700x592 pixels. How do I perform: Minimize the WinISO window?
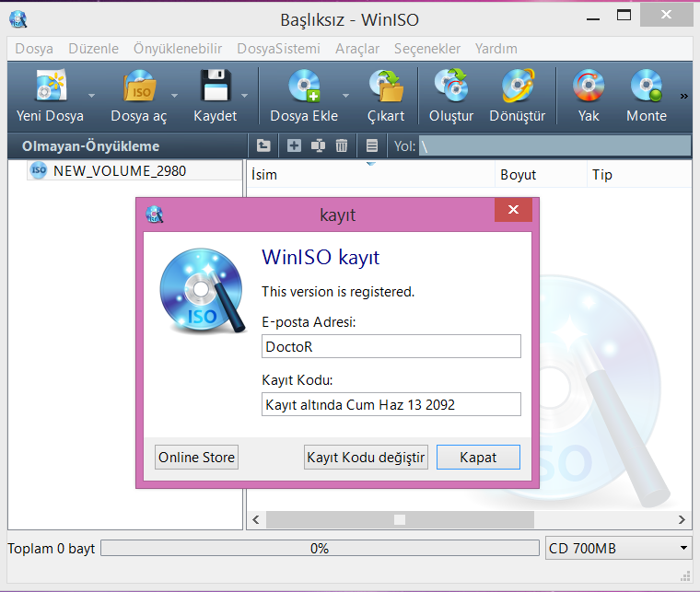click(593, 19)
